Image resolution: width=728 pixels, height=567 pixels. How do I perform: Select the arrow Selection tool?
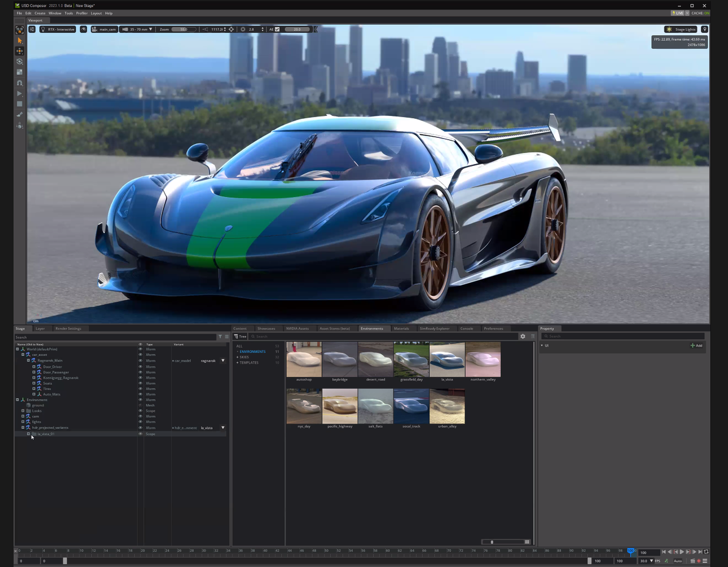tap(20, 41)
